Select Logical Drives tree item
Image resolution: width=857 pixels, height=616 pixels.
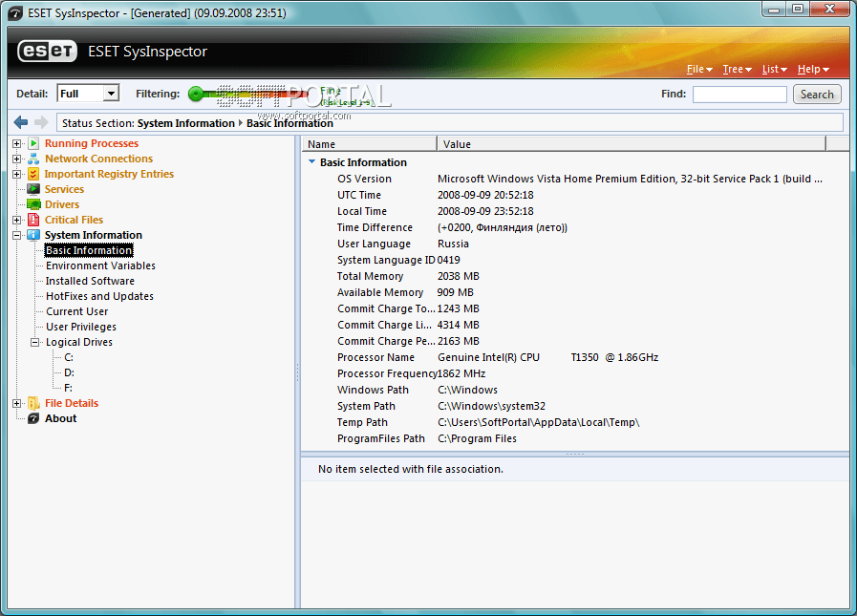79,342
